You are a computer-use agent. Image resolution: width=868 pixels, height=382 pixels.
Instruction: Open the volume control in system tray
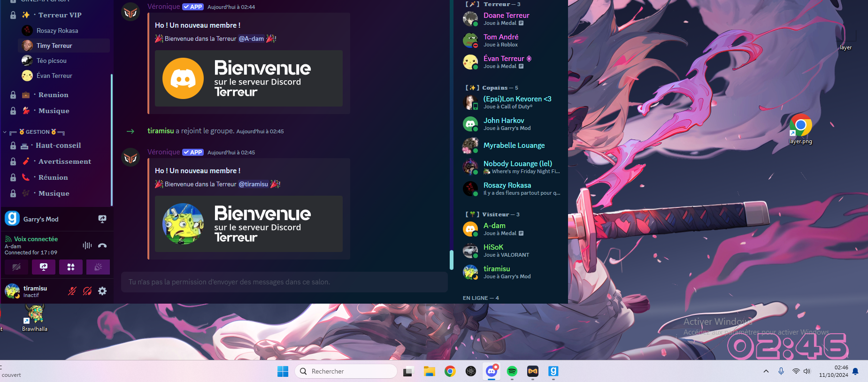click(807, 371)
